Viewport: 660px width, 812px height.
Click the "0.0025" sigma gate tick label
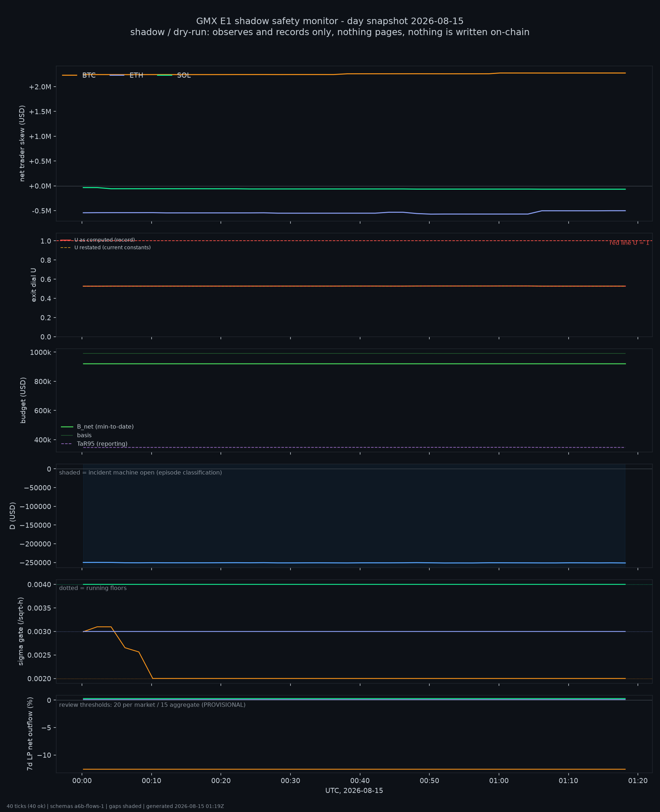pyautogui.click(x=40, y=655)
